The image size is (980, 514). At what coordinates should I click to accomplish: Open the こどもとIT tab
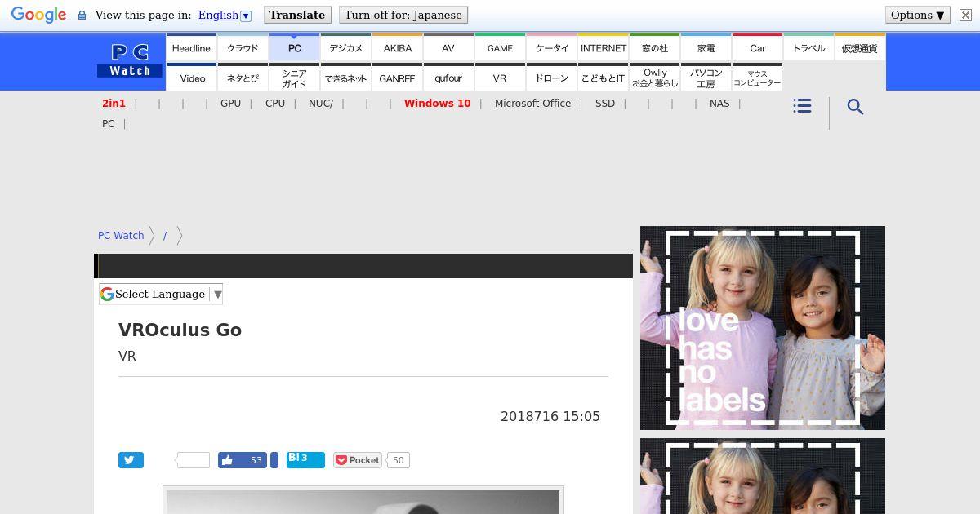(x=603, y=78)
